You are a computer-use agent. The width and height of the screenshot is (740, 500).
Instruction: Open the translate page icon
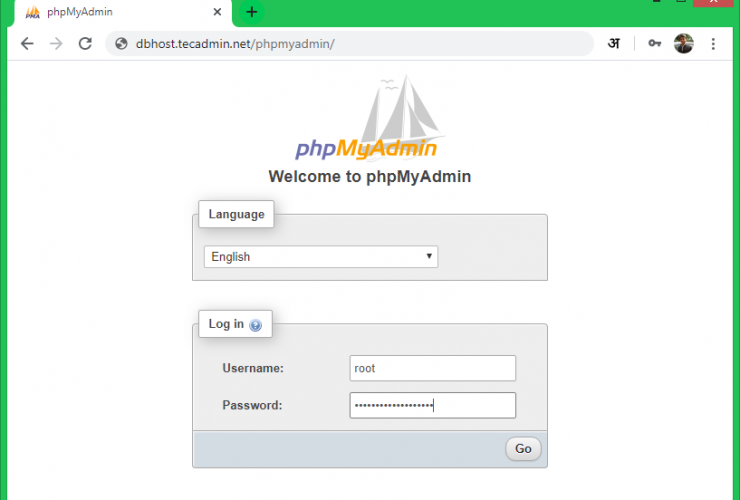click(x=613, y=44)
